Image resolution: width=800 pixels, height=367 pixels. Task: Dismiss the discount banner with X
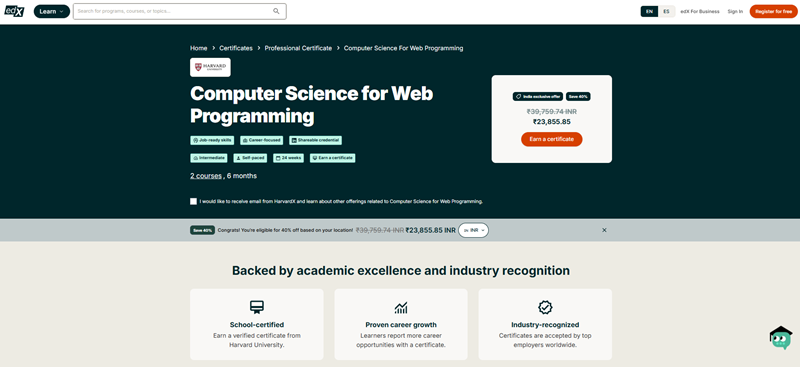604,230
